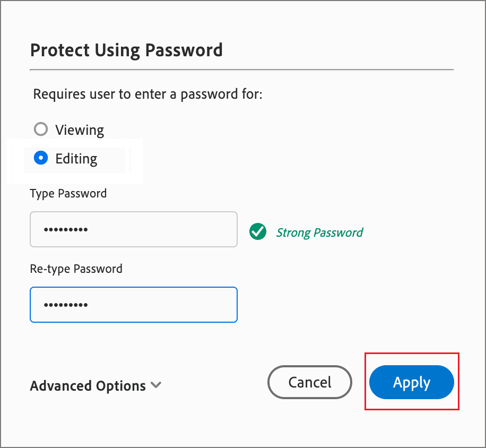The height and width of the screenshot is (448, 486).
Task: Click the Strong Password status text
Action: click(319, 232)
